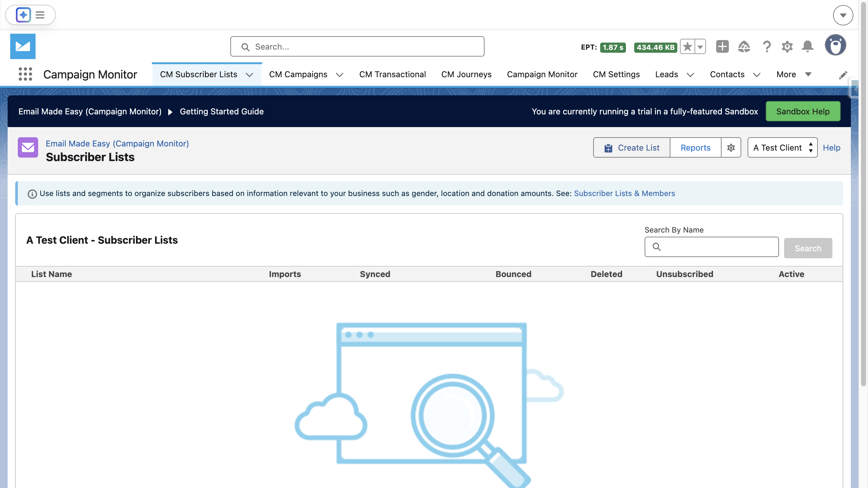The image size is (868, 488).
Task: Expand the Leads tab chevron
Action: tap(690, 74)
